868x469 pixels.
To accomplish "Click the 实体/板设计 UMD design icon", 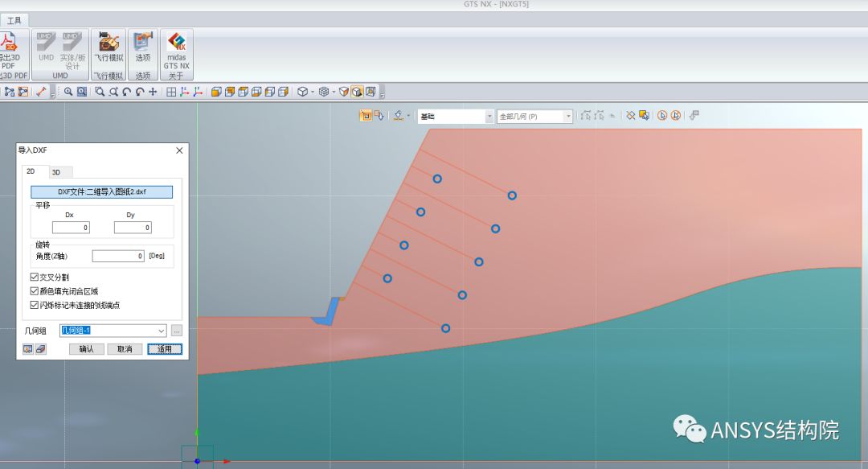I will tap(72, 42).
